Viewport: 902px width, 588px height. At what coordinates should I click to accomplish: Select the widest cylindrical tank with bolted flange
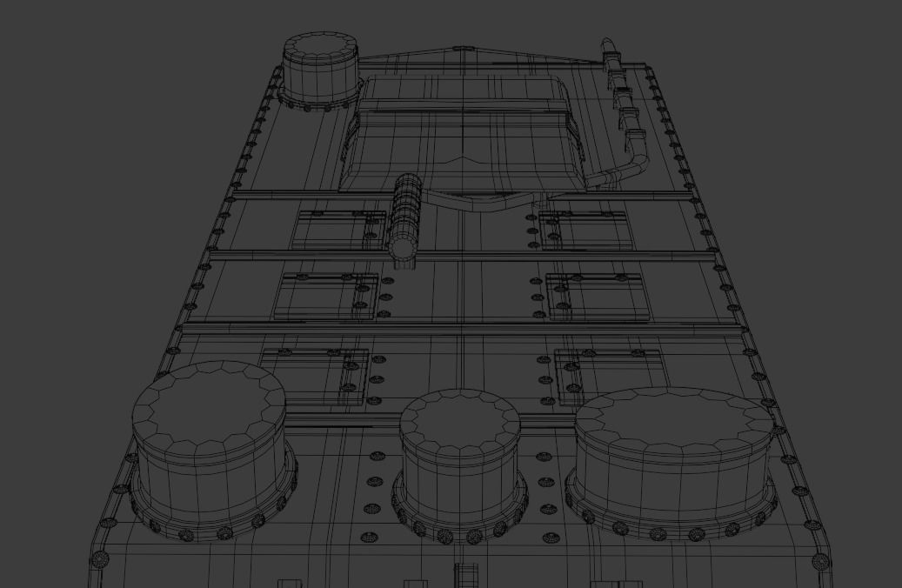click(671, 464)
